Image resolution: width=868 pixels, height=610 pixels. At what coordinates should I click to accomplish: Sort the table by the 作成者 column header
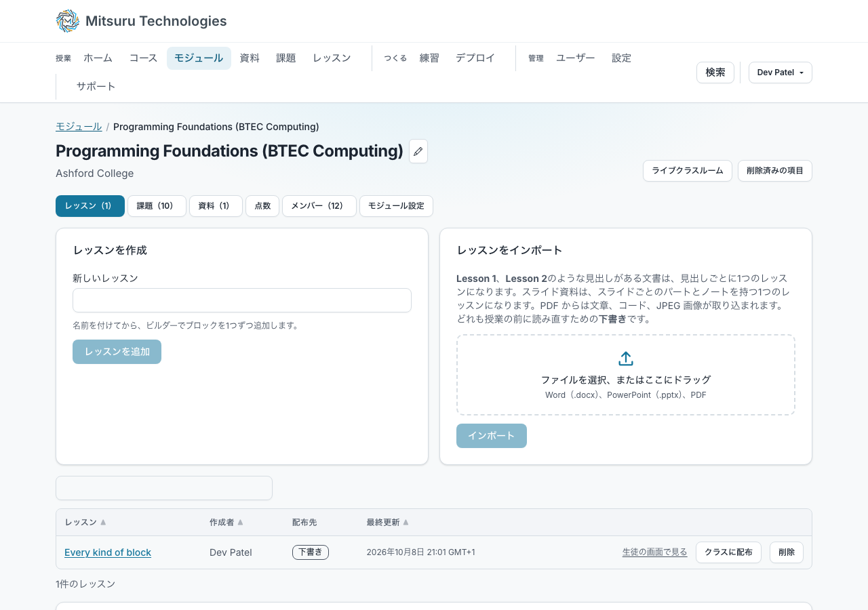(226, 523)
